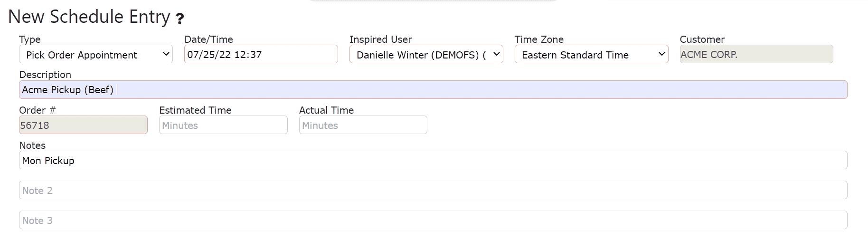868x233 pixels.
Task: Click into the Note 2 field
Action: coord(433,190)
